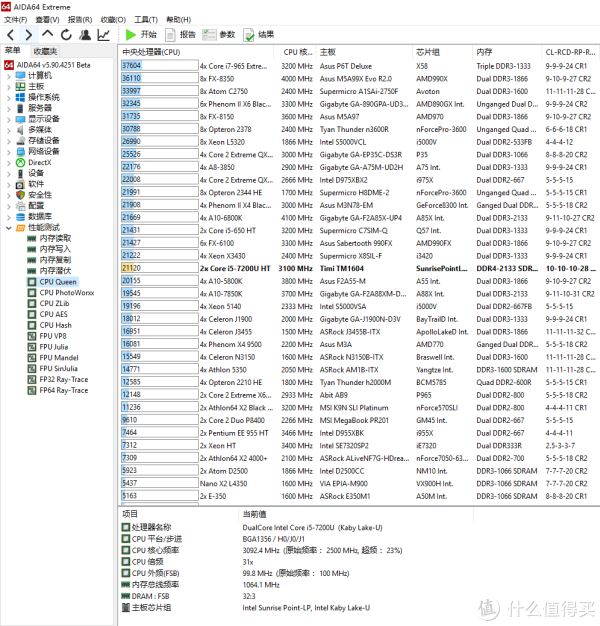Open the CPU AES benchmark
The image size is (600, 626).
point(53,314)
